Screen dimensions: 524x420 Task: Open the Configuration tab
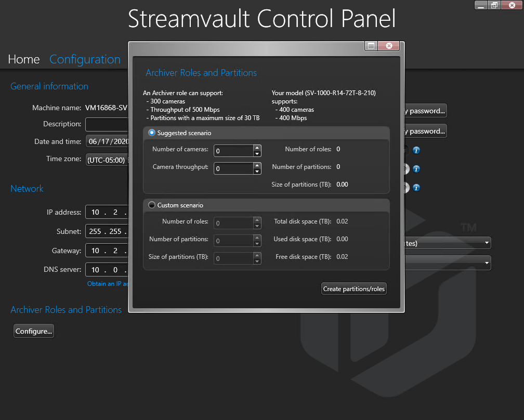85,59
